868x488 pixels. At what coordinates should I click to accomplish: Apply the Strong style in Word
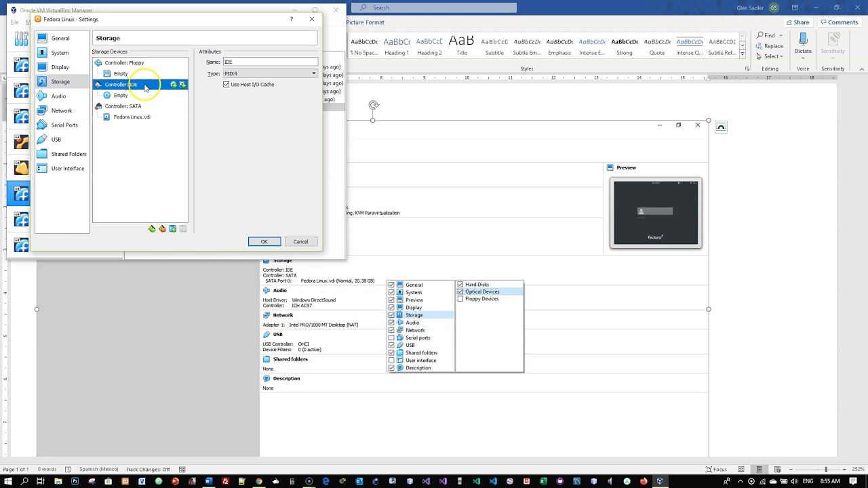point(625,45)
